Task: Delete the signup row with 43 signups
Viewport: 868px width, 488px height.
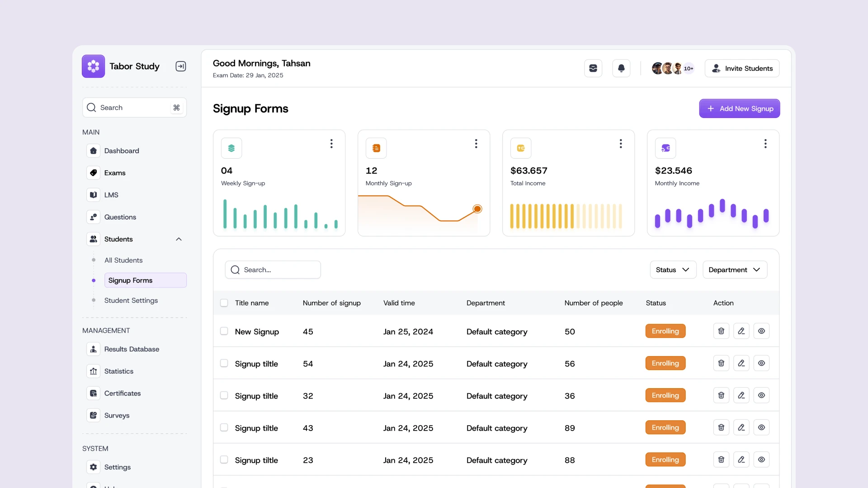Action: point(721,427)
